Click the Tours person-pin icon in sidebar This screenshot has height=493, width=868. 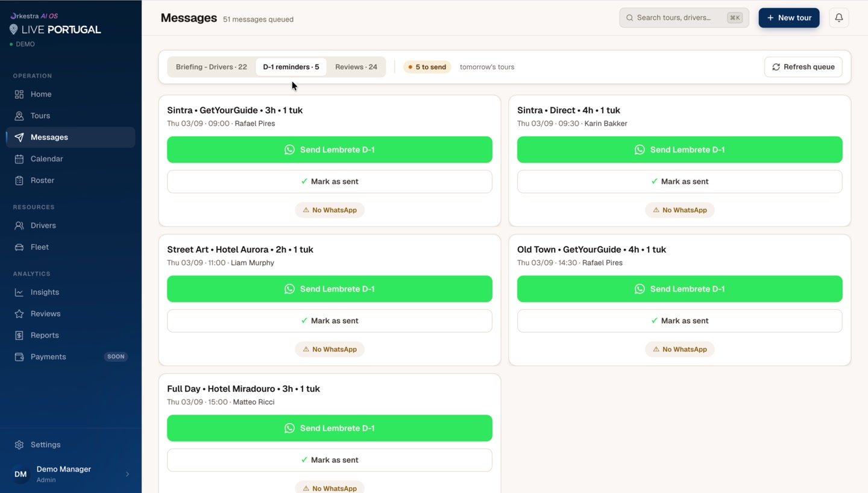tap(19, 116)
